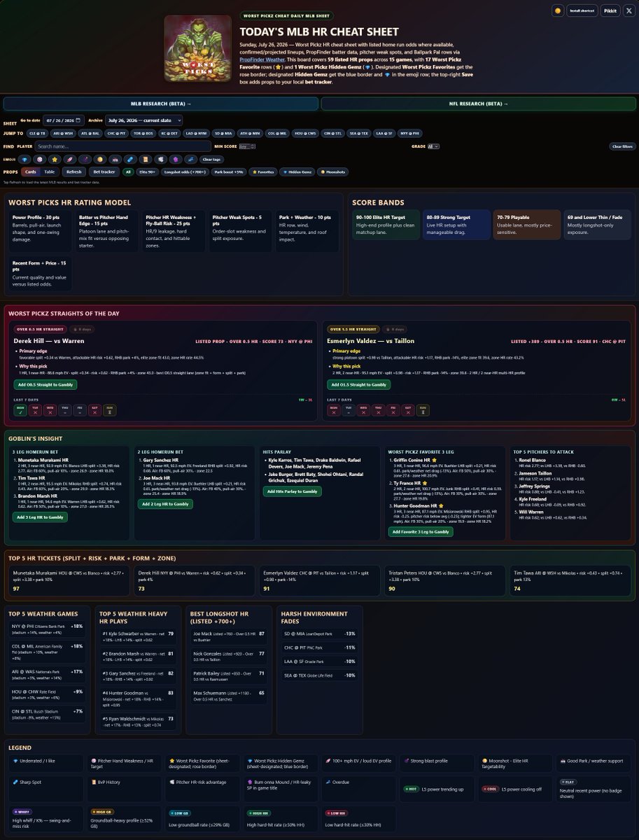
Task: Switch to NFL Research (Beta) tab
Action: coord(478,104)
